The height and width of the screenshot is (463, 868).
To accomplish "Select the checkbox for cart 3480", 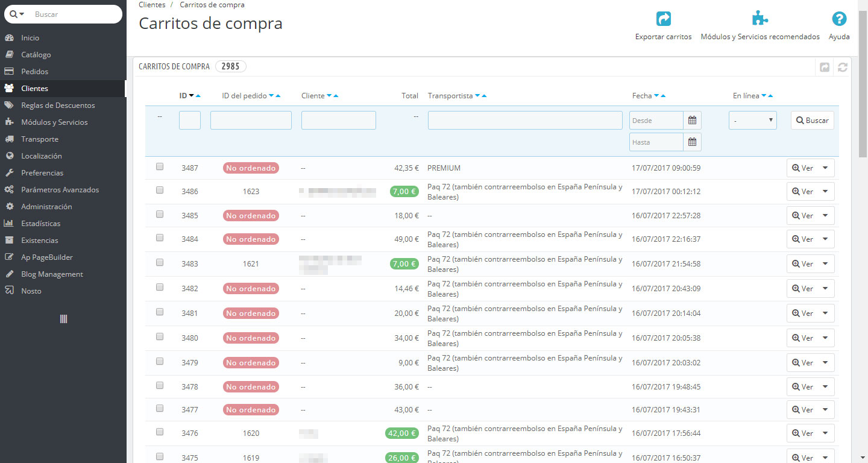I will 160,336.
